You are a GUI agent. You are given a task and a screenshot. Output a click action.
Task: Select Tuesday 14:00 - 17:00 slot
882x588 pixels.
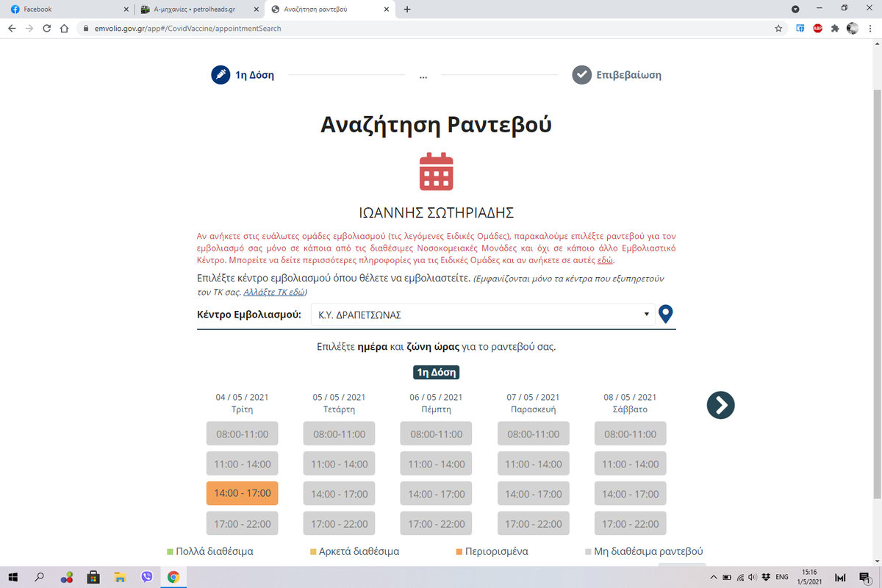[x=243, y=493]
